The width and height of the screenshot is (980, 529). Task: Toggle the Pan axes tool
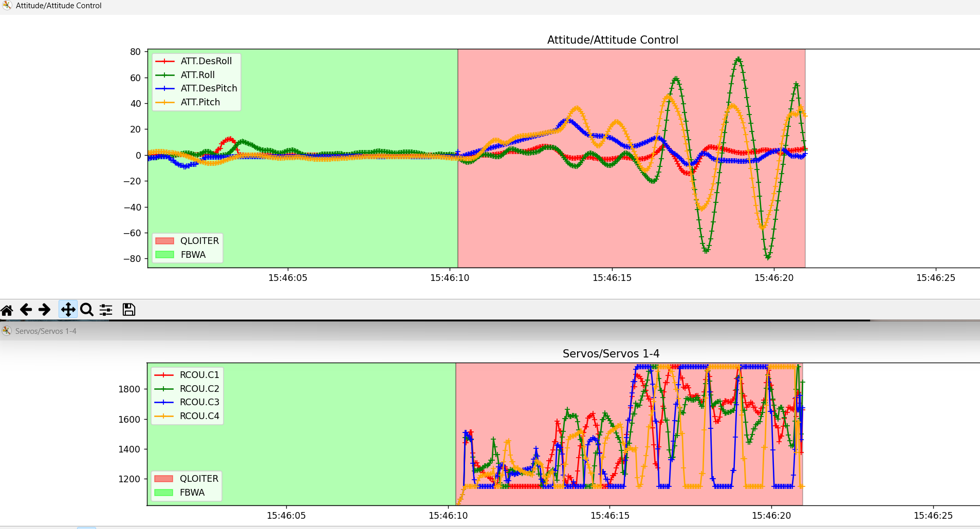coord(68,310)
